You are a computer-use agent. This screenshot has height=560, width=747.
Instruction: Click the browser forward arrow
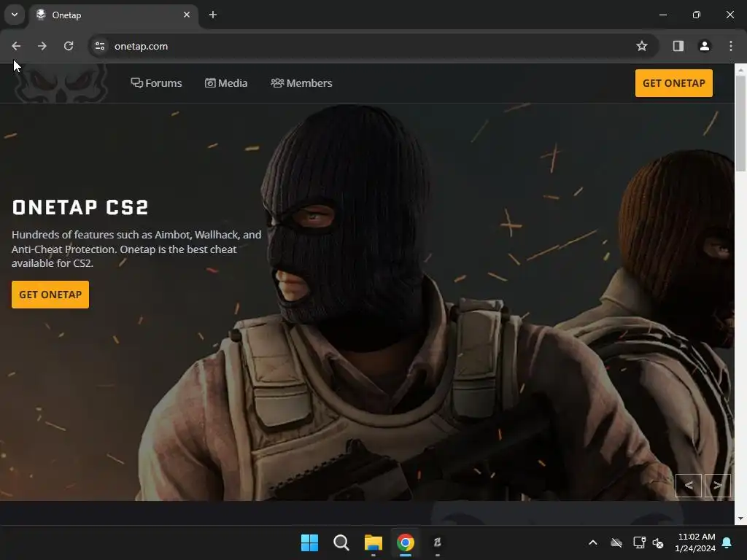coord(42,46)
